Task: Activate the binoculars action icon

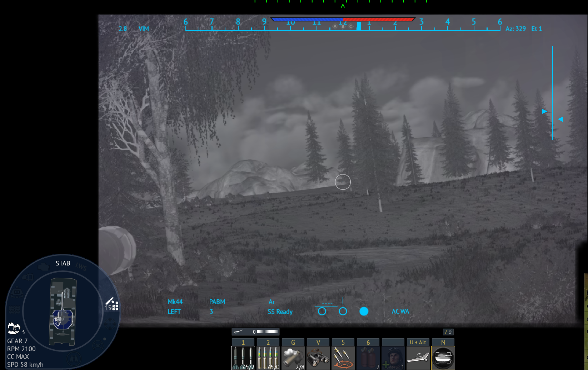Action: pyautogui.click(x=318, y=358)
